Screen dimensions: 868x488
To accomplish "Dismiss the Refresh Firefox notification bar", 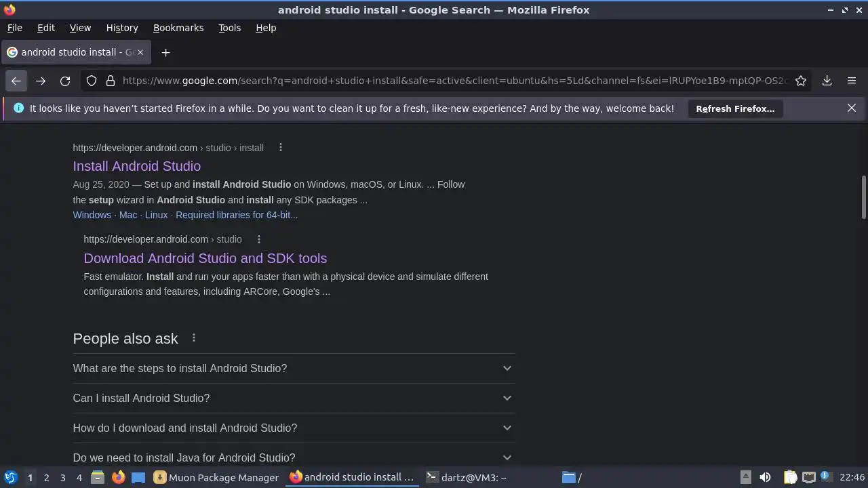I will pyautogui.click(x=852, y=108).
